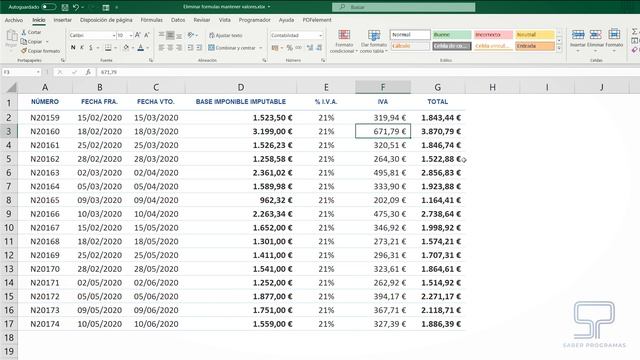This screenshot has width=640, height=360.
Task: Open the Undo history dropdown arrow
Action: coord(83,7)
